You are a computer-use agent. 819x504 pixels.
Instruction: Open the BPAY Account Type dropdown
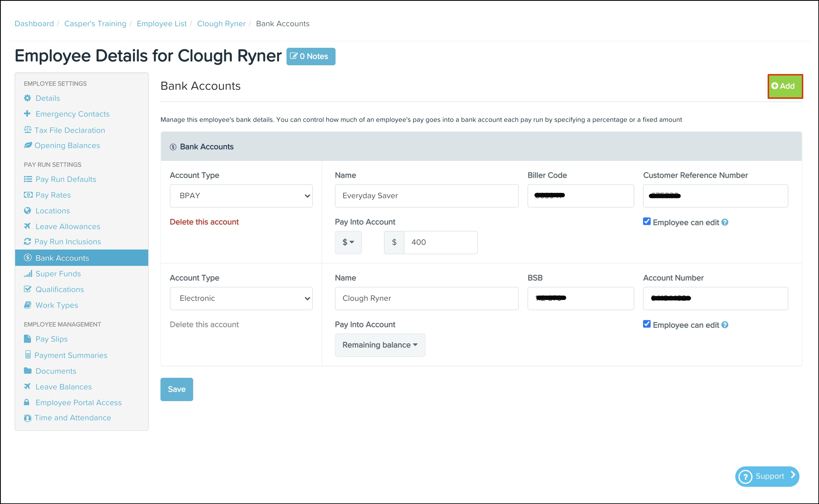[x=241, y=196]
